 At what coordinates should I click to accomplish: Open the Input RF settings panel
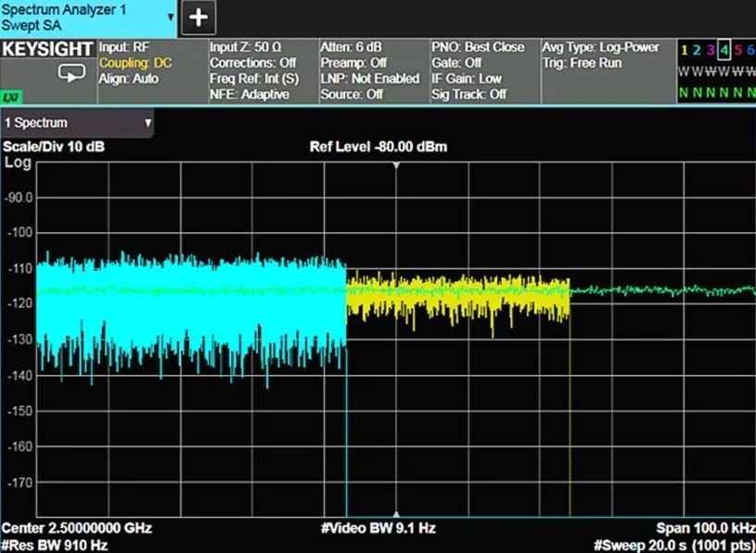point(123,47)
